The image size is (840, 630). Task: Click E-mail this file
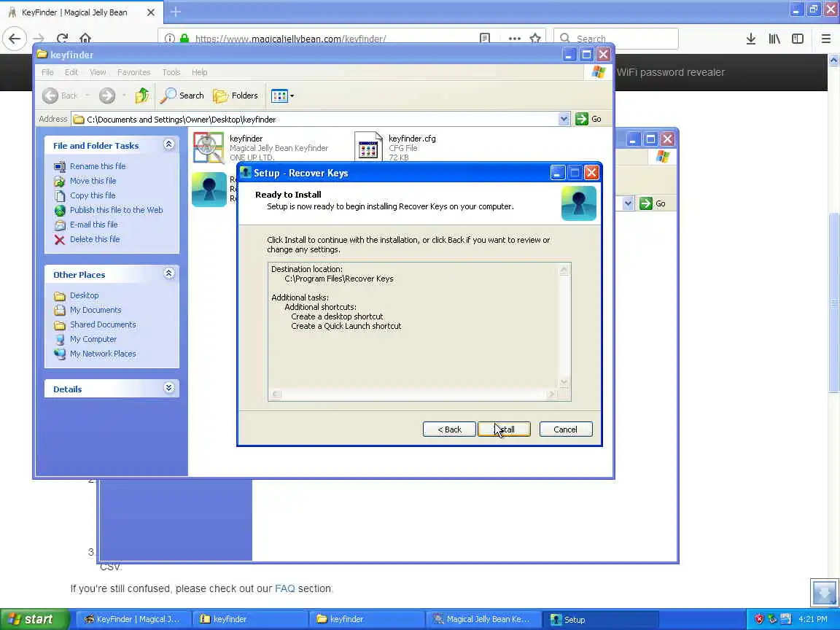pyautogui.click(x=94, y=225)
